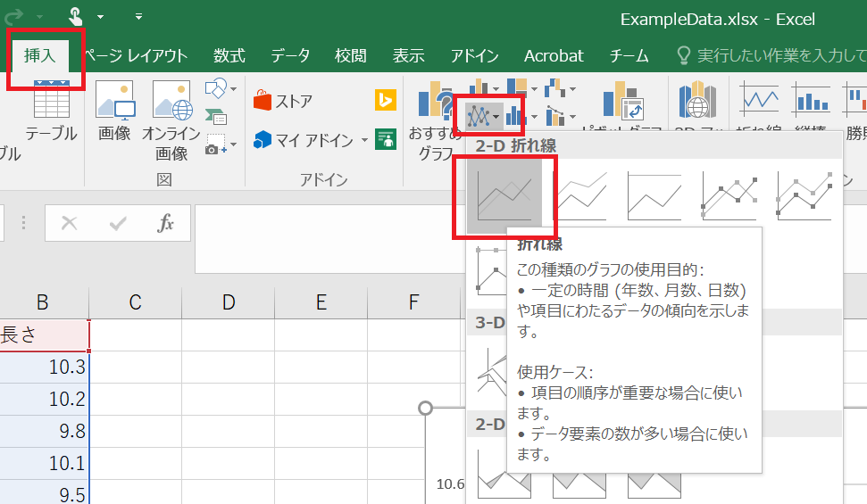Switch to ページ レイアウト tab
867x504 pixels.
point(136,55)
